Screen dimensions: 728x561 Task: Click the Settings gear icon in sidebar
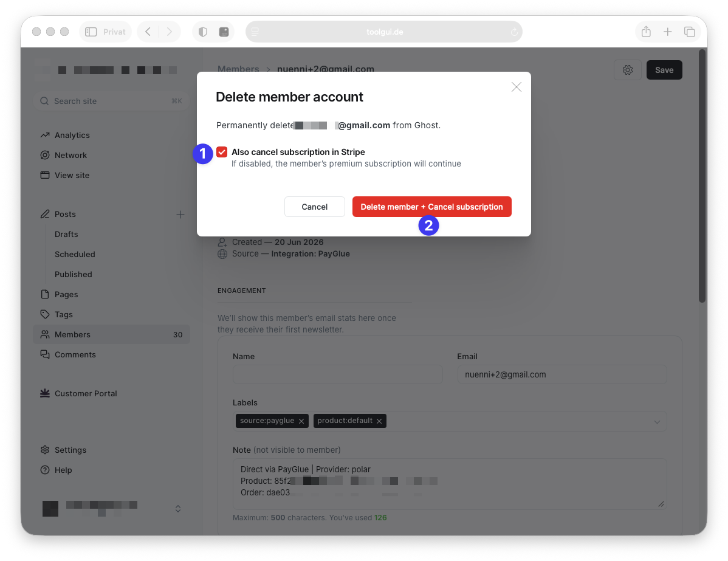(44, 450)
